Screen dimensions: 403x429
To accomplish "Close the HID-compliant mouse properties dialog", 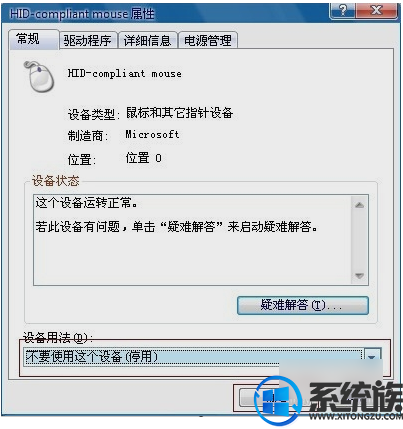I will [377, 11].
